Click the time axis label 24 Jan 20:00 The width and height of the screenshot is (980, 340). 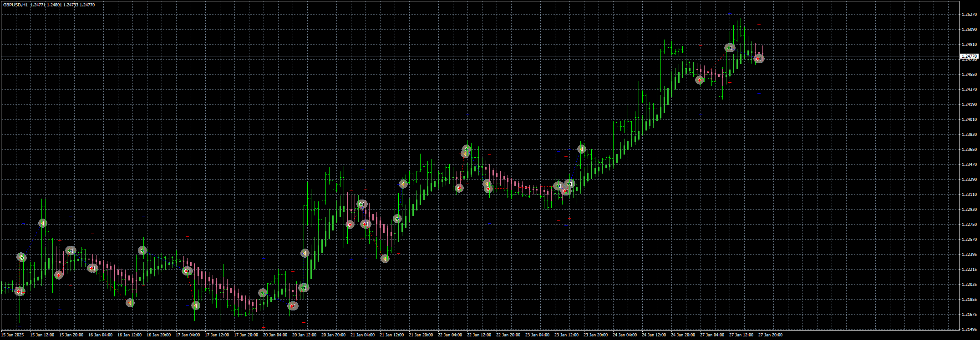click(683, 335)
